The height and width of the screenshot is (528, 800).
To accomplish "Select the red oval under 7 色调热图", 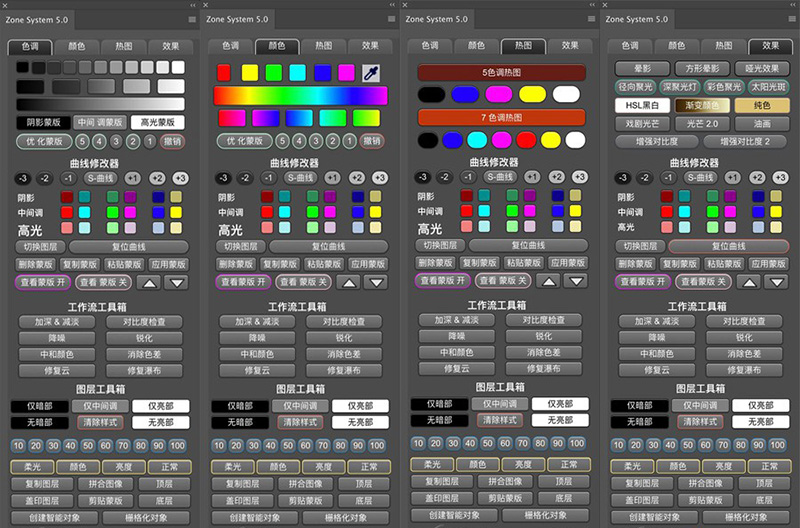I will [526, 140].
